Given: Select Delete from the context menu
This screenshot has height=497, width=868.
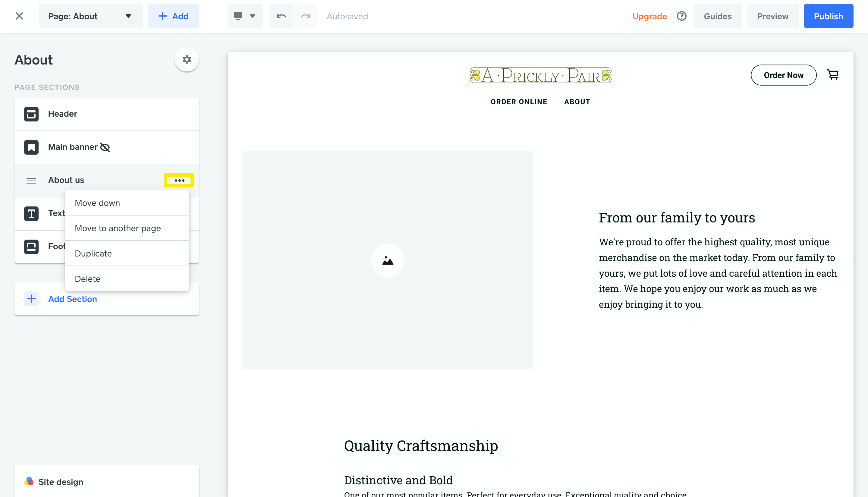Looking at the screenshot, I should [x=87, y=278].
